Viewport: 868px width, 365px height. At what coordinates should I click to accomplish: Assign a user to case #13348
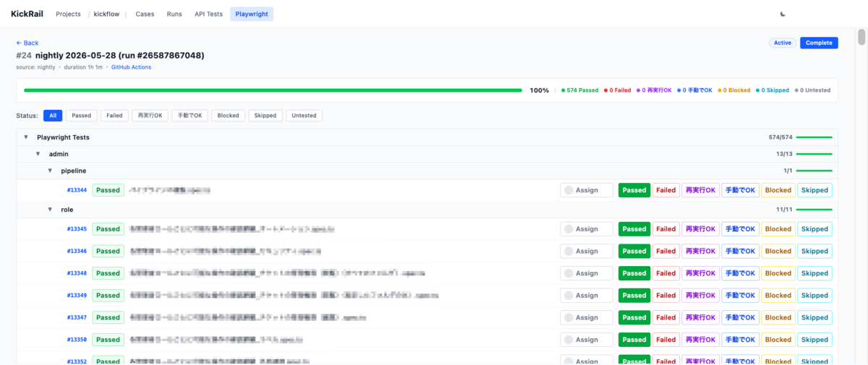tap(587, 273)
